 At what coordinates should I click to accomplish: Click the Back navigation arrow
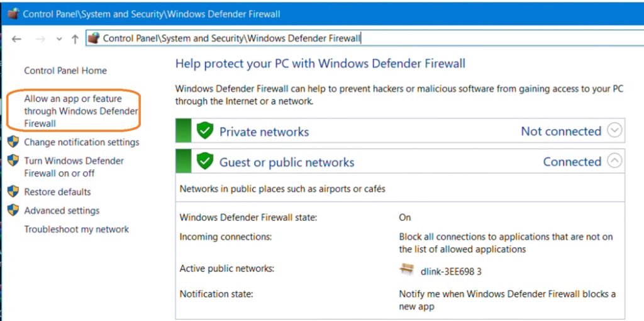click(x=17, y=39)
